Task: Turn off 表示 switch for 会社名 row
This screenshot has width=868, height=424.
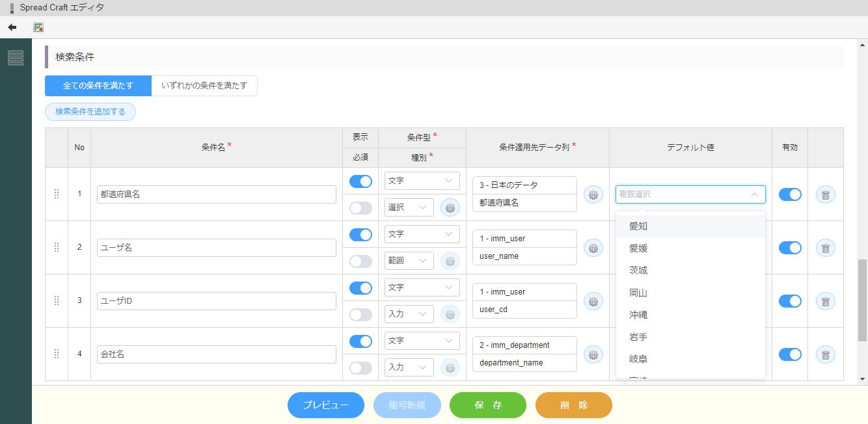Action: coord(360,341)
